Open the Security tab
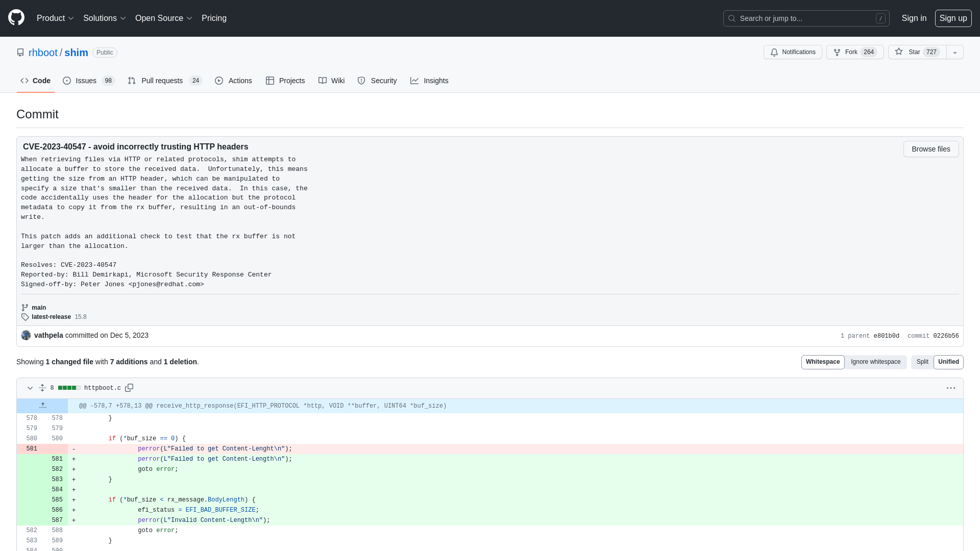 (x=377, y=81)
